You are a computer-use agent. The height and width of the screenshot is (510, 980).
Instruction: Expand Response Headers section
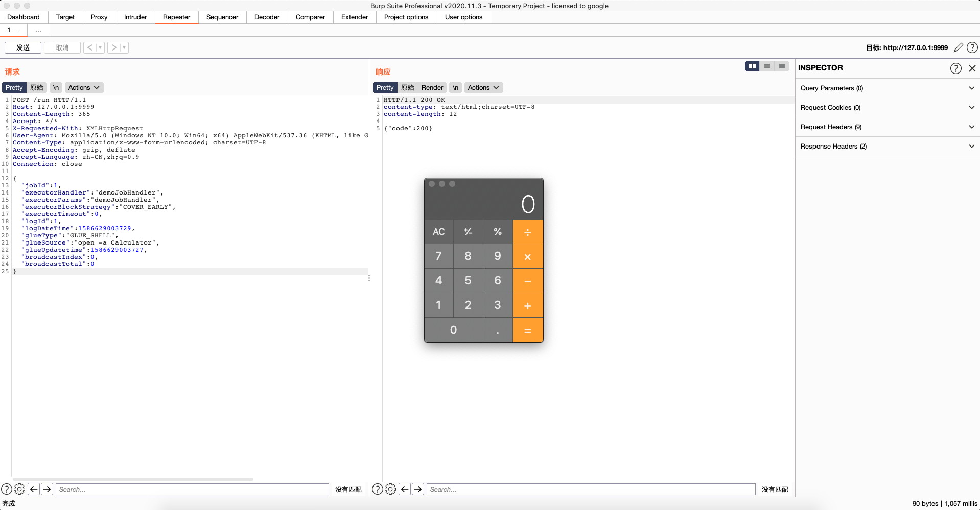[888, 147]
